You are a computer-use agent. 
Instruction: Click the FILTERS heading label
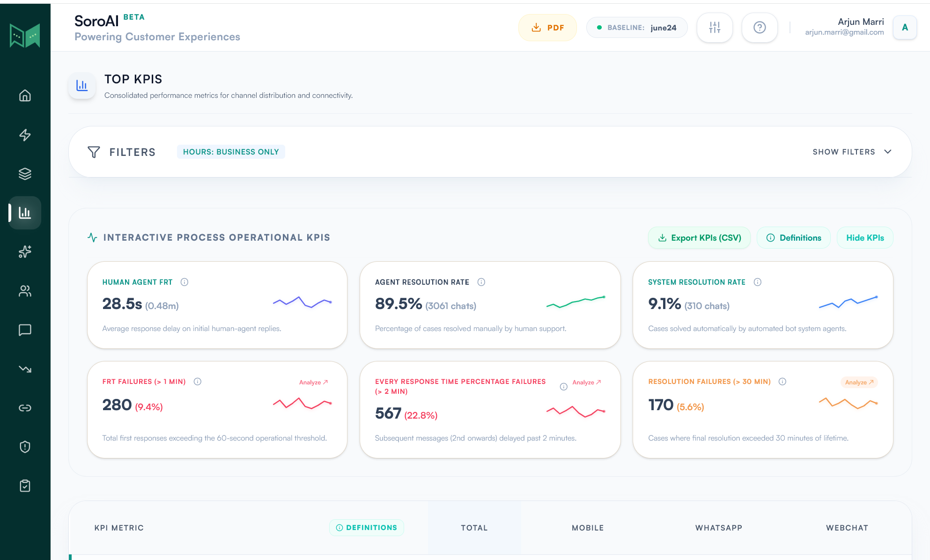pos(133,152)
